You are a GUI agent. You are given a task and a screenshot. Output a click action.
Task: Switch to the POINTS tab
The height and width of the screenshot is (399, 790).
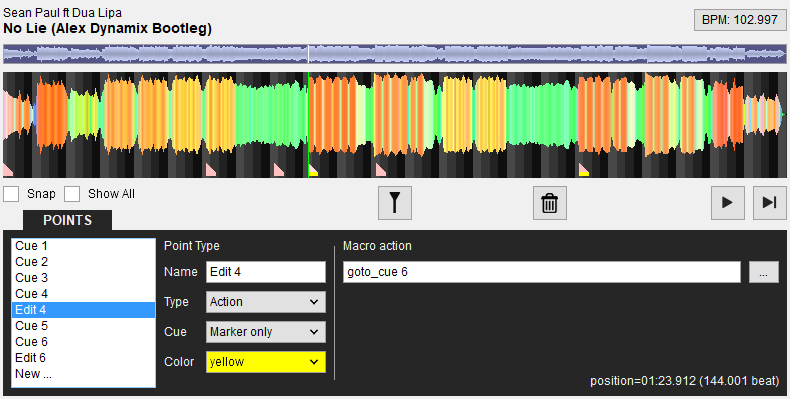pos(68,221)
